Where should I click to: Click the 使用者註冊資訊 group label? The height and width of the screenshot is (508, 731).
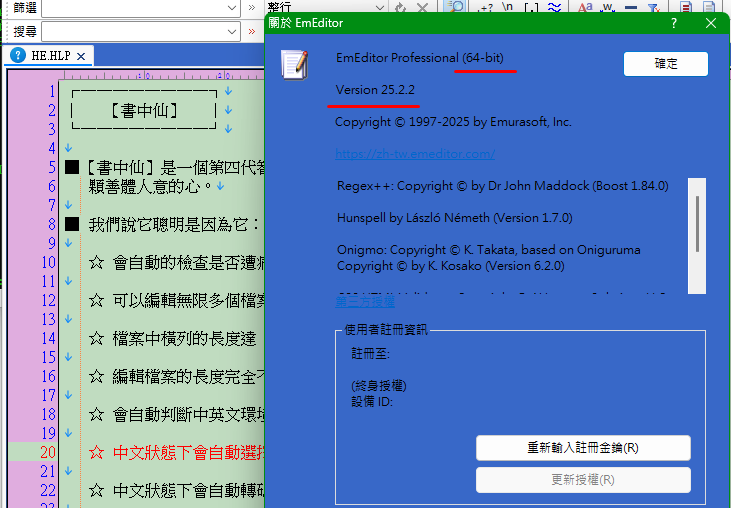[x=386, y=330]
